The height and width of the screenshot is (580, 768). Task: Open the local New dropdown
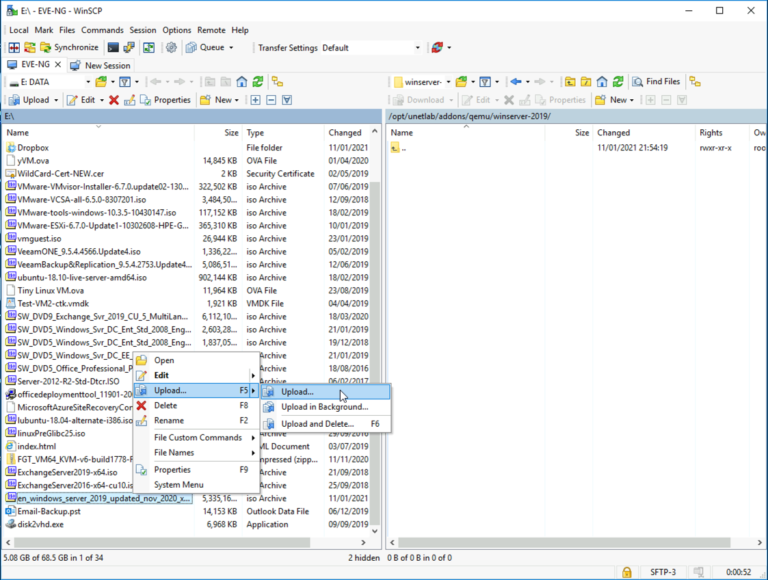(x=236, y=100)
